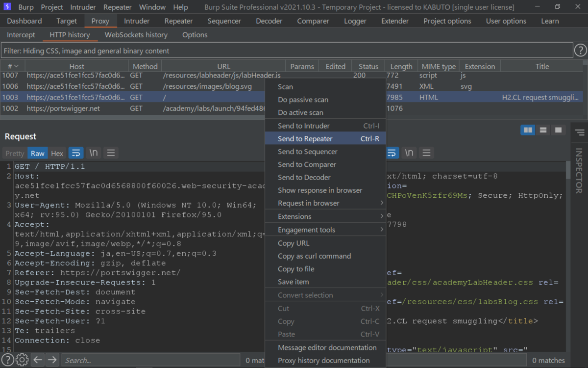The height and width of the screenshot is (368, 588).
Task: Select Copy to file
Action: pyautogui.click(x=325, y=269)
